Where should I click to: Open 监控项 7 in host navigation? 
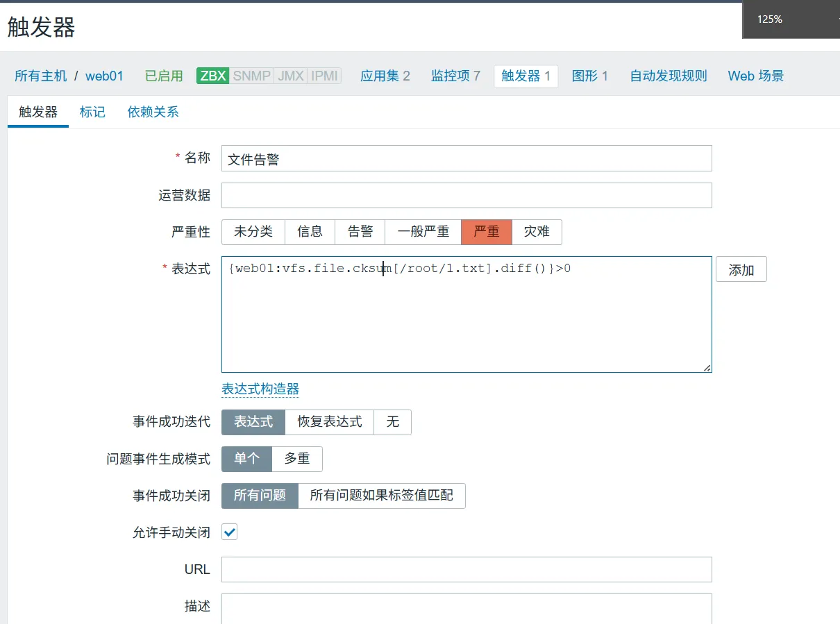455,76
